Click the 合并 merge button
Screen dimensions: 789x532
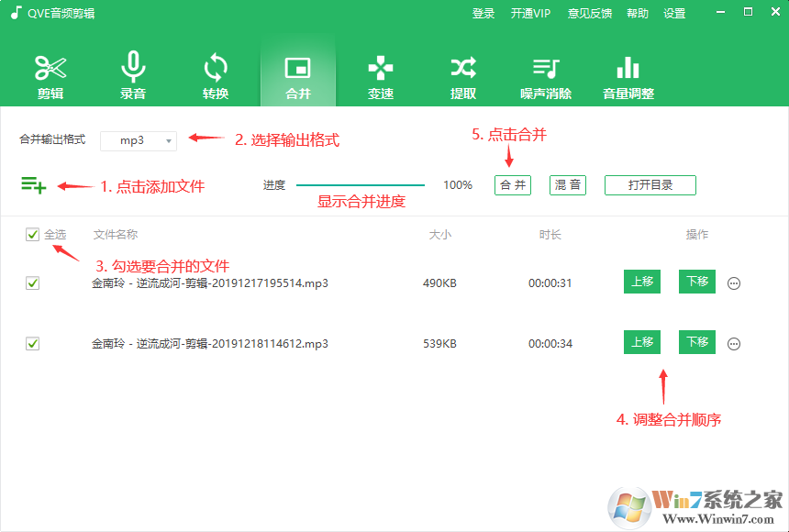(x=512, y=184)
